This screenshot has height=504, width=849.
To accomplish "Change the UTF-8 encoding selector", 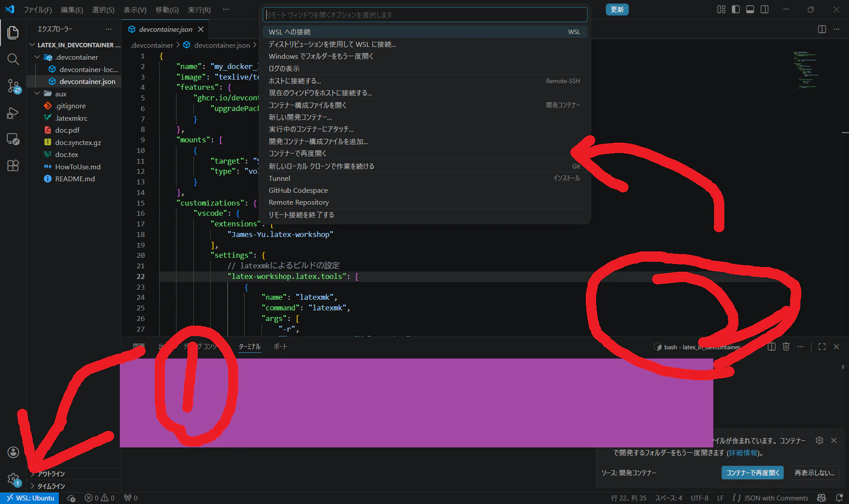I will (x=700, y=498).
